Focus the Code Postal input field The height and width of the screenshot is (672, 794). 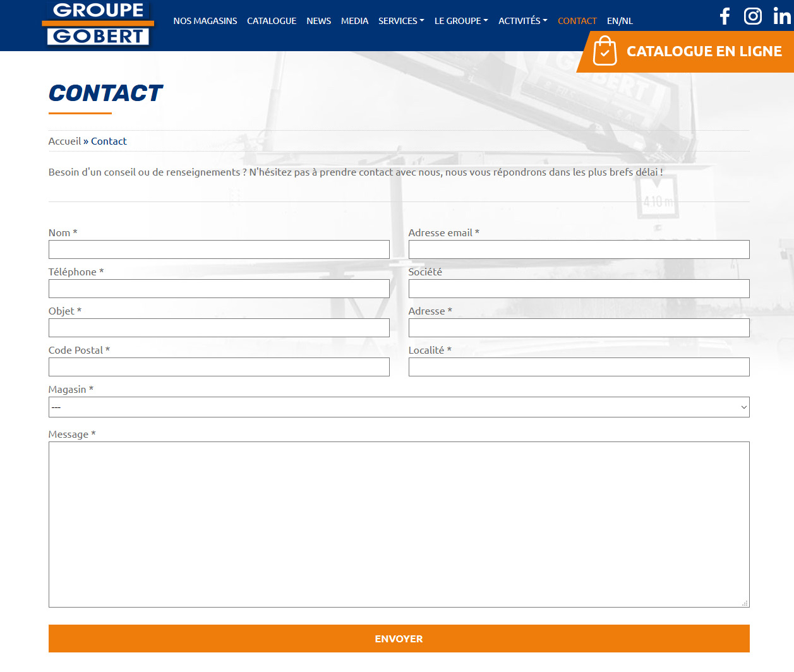pos(219,367)
